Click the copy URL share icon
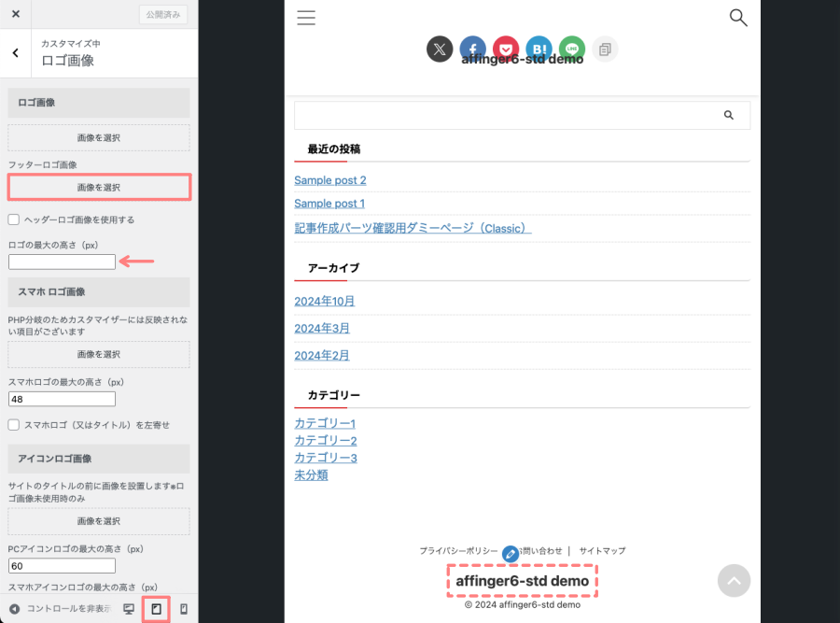The image size is (840, 623). pyautogui.click(x=605, y=49)
